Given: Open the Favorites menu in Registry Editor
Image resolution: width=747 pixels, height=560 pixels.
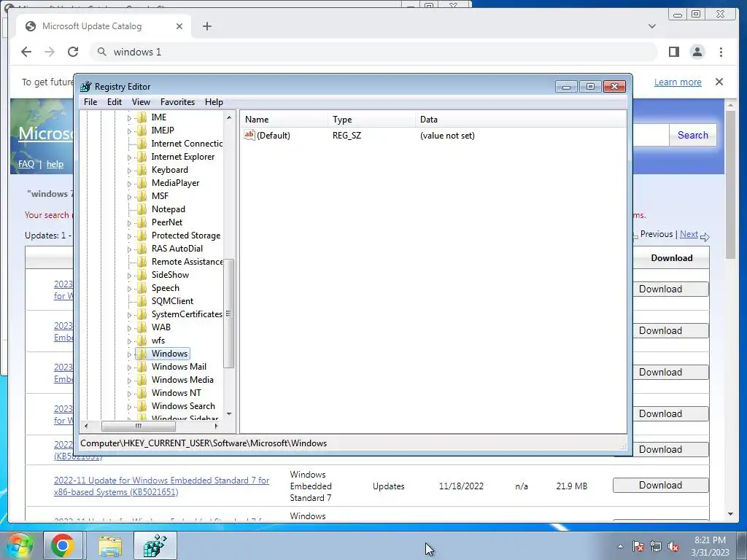Looking at the screenshot, I should pyautogui.click(x=177, y=102).
